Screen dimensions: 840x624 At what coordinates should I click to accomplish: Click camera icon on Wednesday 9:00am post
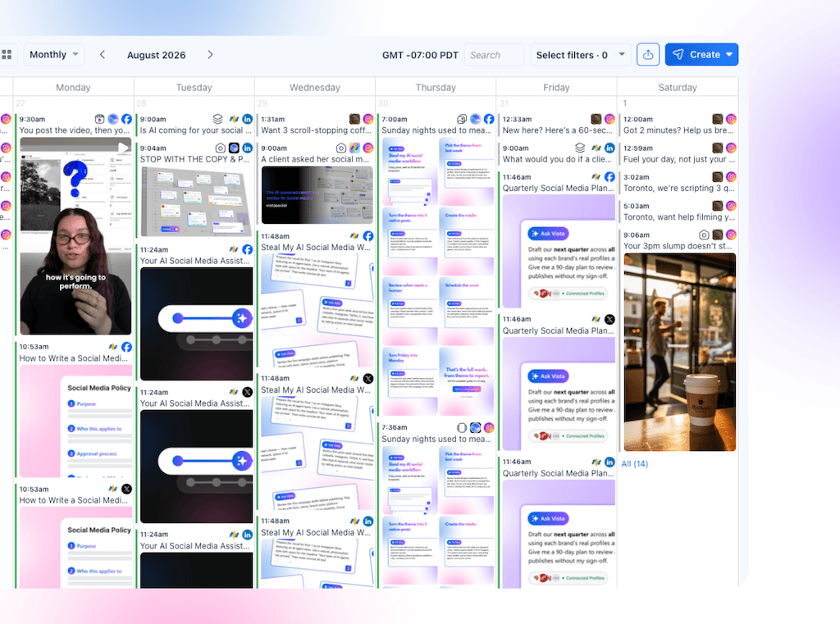tap(340, 148)
